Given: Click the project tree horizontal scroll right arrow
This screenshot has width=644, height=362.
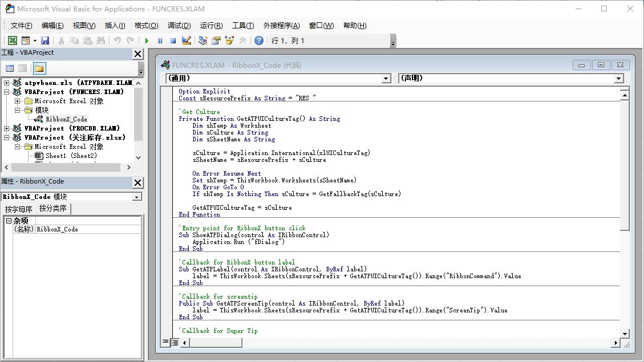Looking at the screenshot, I should [x=129, y=168].
